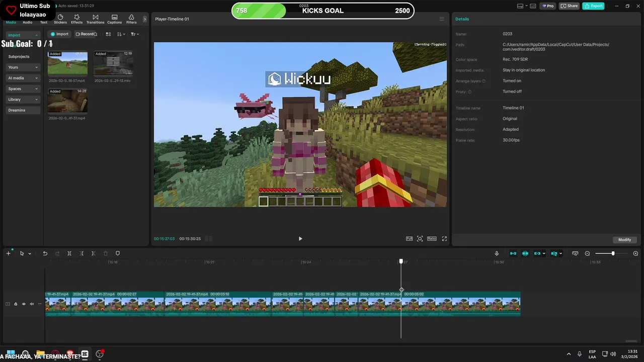Hide the main video track
Image resolution: width=644 pixels, height=362 pixels.
[x=24, y=304]
